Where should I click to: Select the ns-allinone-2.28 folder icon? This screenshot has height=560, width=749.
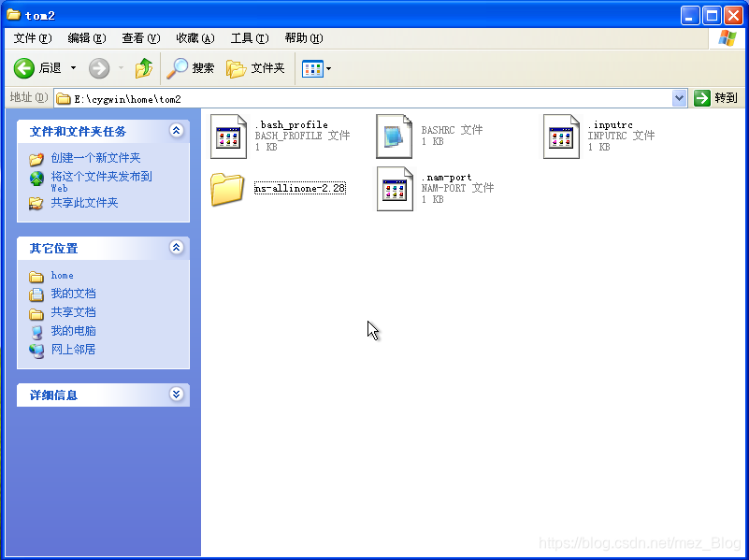coord(227,189)
